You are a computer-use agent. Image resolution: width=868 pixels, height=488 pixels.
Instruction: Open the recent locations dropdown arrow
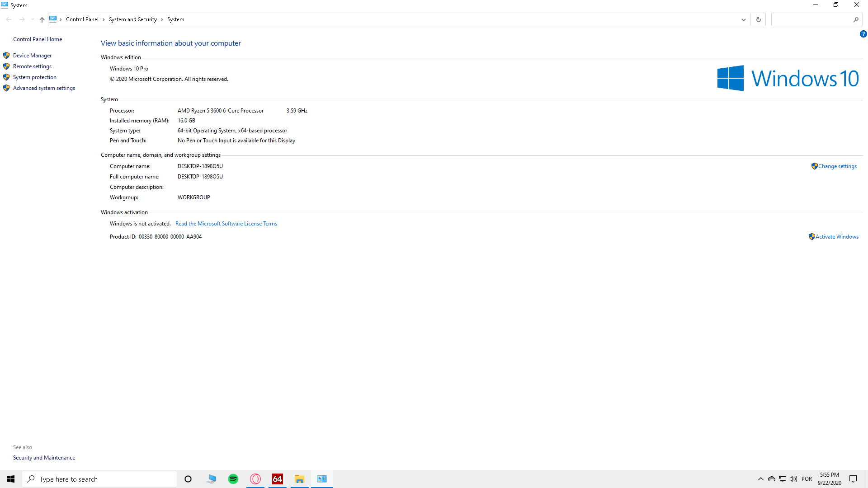point(33,19)
